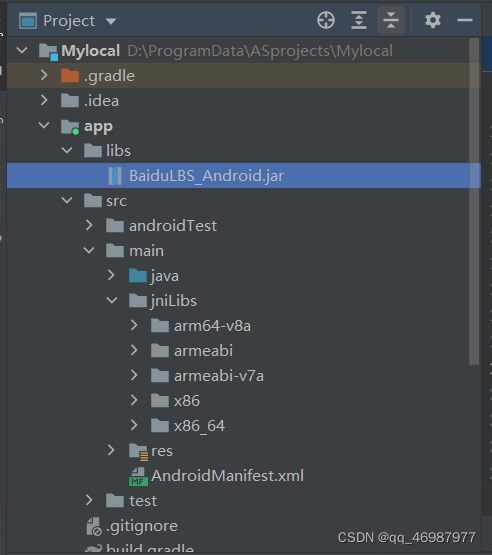Expand the .gradle folder
The image size is (492, 555).
coord(44,75)
